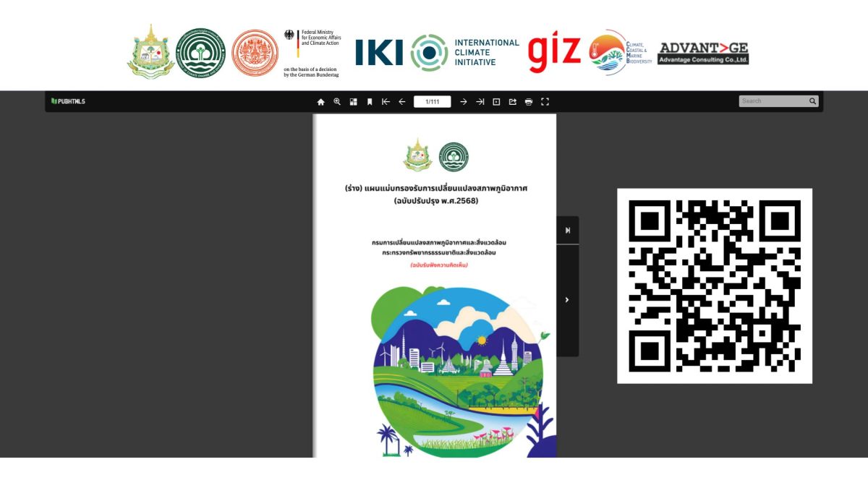The image size is (868, 488).
Task: Advance to next page with toolbar right arrow
Action: coord(464,102)
